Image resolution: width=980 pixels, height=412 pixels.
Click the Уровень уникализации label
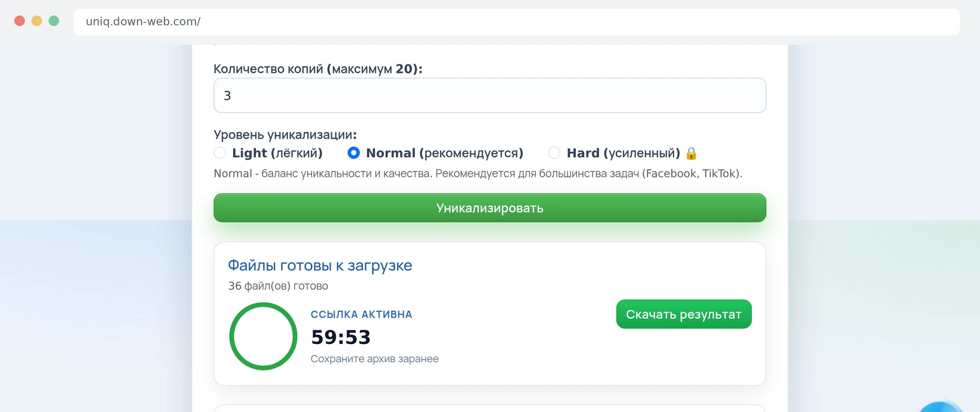click(285, 135)
